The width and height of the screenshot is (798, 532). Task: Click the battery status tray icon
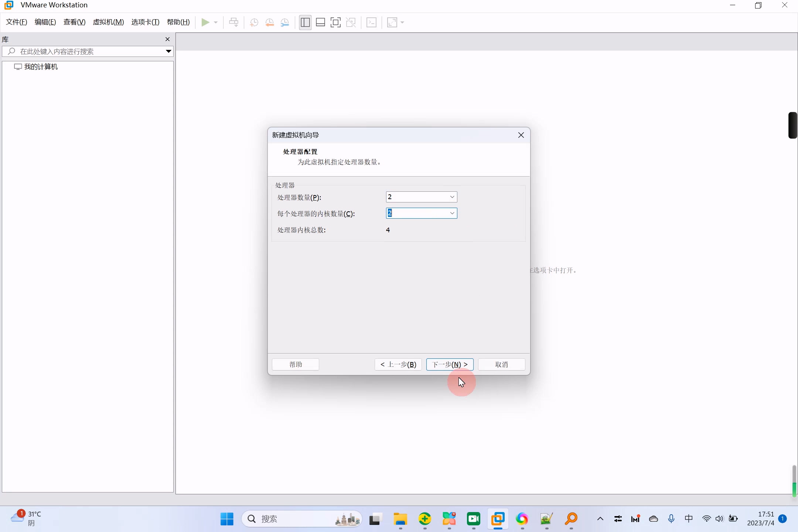click(x=733, y=519)
